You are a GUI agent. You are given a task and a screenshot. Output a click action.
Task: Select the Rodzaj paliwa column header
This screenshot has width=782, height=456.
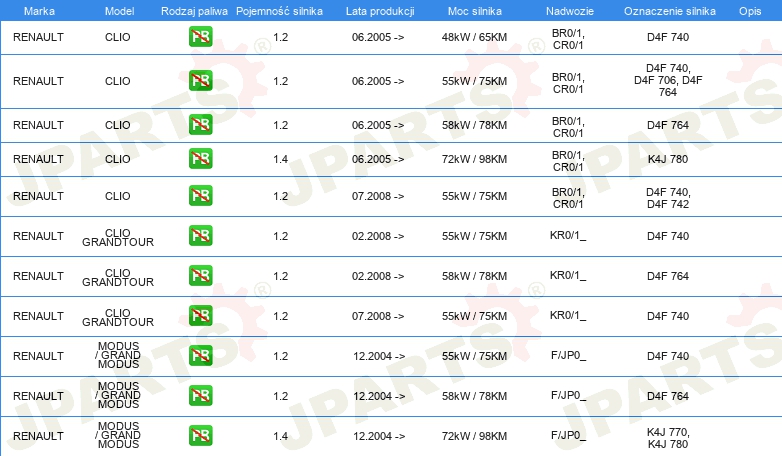[x=194, y=11]
